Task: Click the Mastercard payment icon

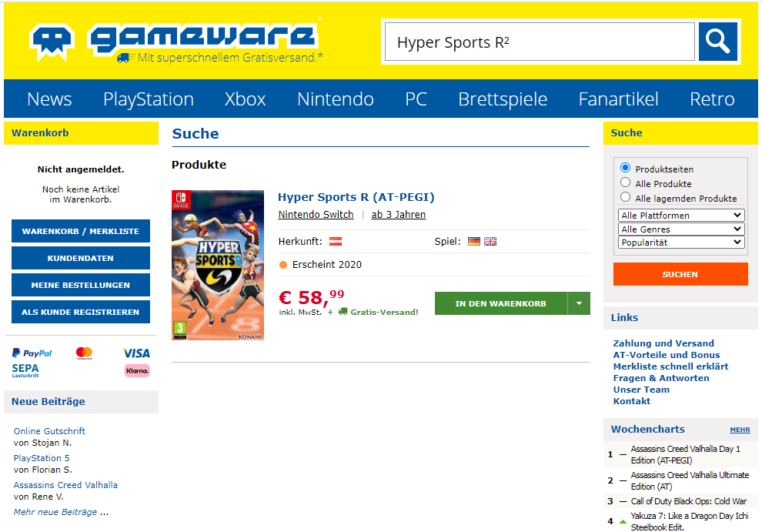Action: coord(84,353)
